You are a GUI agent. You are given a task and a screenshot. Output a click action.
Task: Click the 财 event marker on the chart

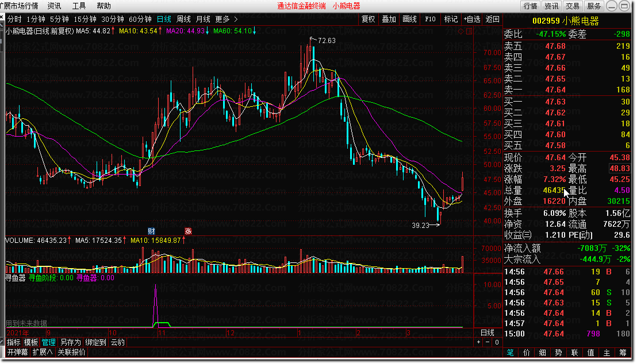[x=152, y=231]
